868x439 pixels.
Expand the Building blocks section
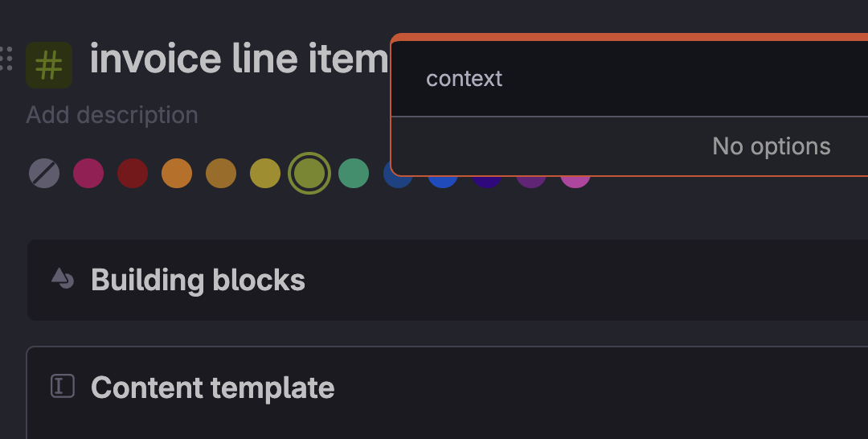click(x=448, y=280)
